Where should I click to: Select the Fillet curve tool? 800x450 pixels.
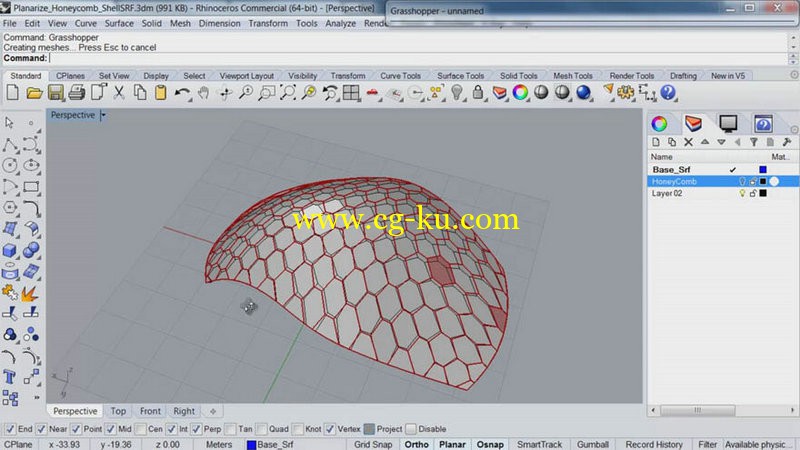tap(31, 208)
